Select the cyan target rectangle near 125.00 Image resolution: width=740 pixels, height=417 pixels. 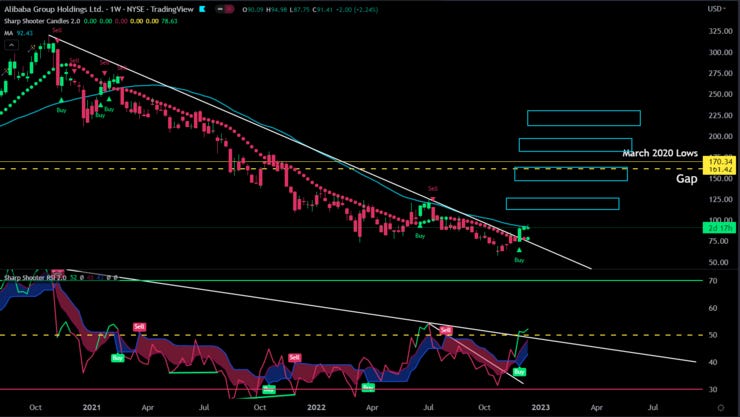563,204
